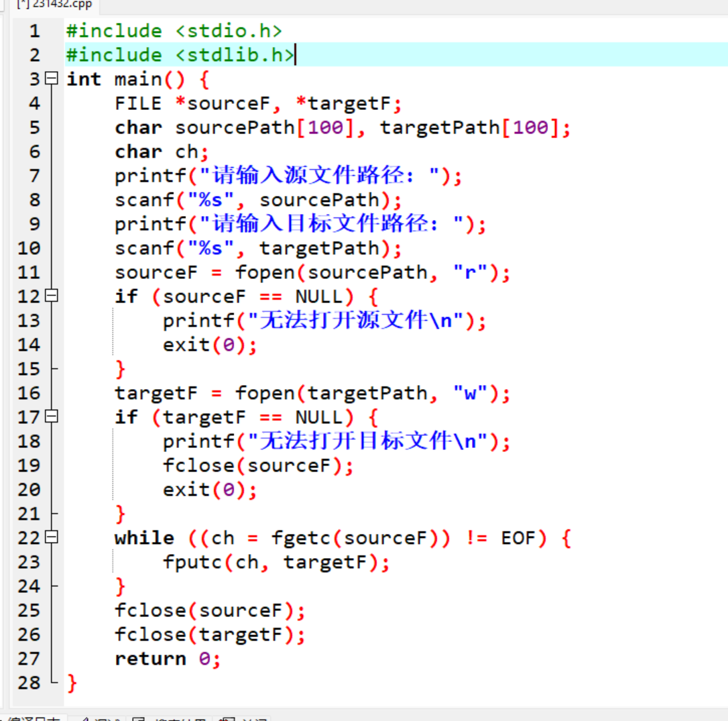Click closing brace on line 15
Image resolution: width=728 pixels, height=721 pixels.
tap(120, 370)
